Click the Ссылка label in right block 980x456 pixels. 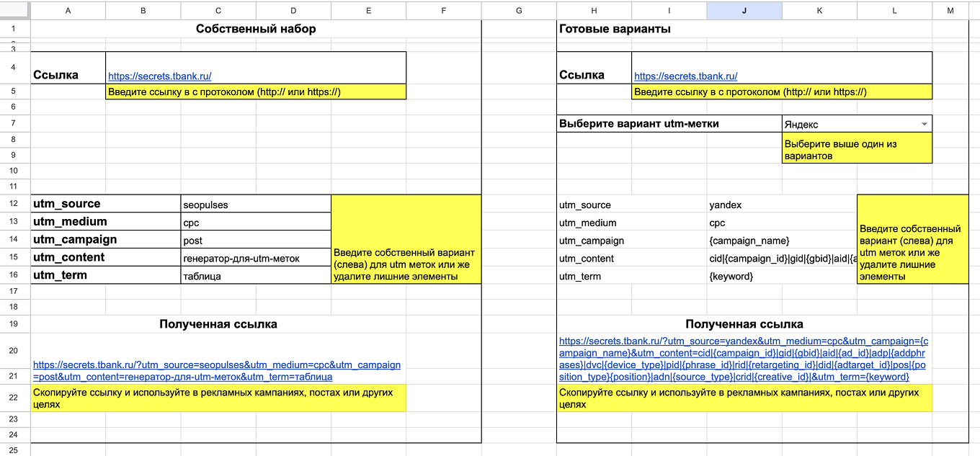pyautogui.click(x=582, y=75)
